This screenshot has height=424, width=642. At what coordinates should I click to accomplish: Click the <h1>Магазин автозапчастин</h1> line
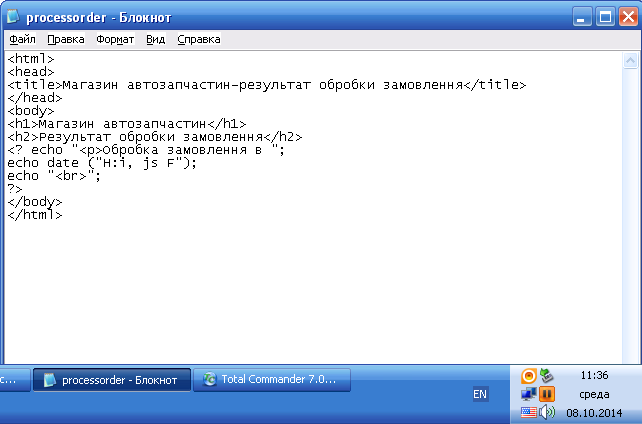(x=127, y=124)
